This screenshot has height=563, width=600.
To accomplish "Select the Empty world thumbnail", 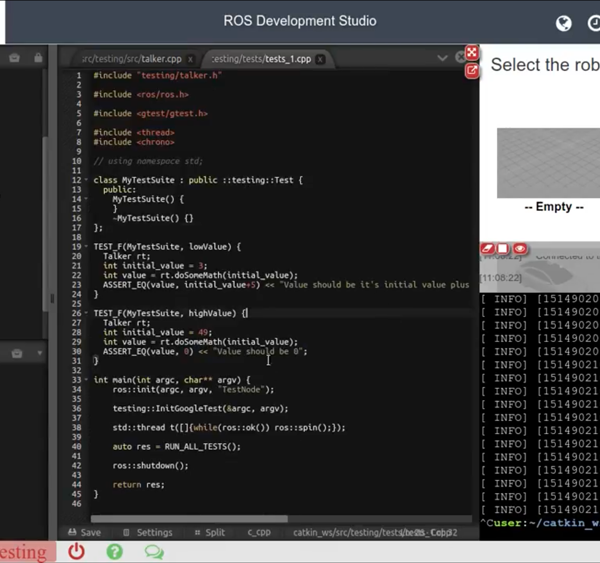I will pos(548,163).
